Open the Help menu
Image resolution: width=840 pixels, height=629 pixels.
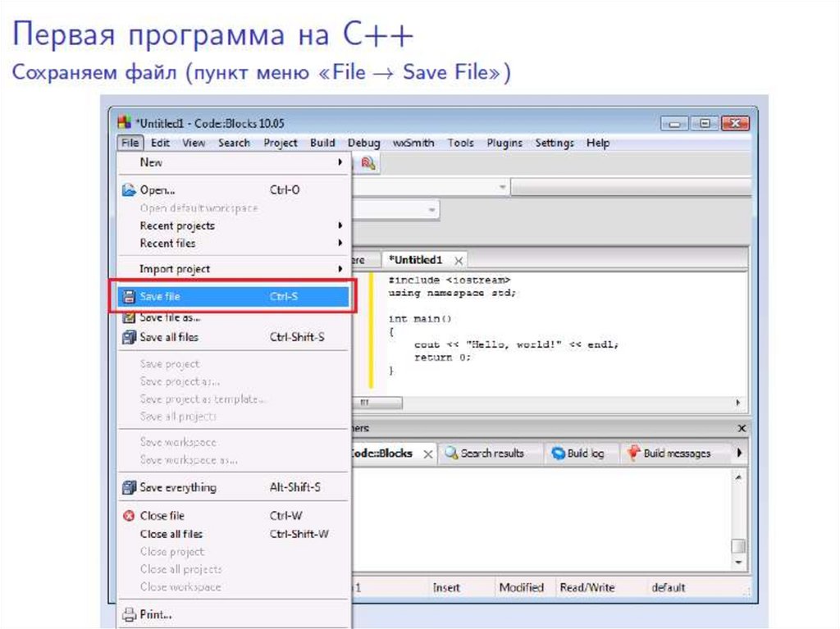598,143
